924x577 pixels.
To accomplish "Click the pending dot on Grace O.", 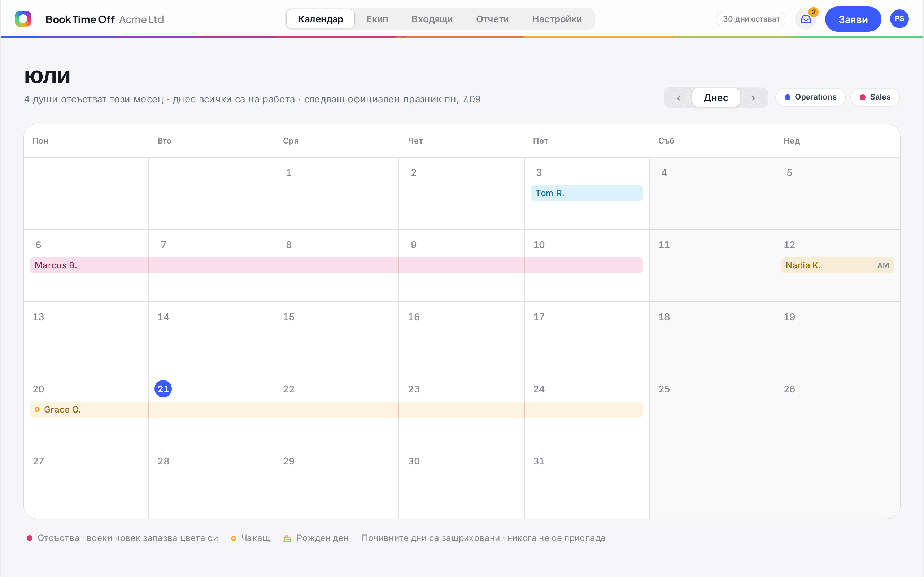I will [x=37, y=409].
